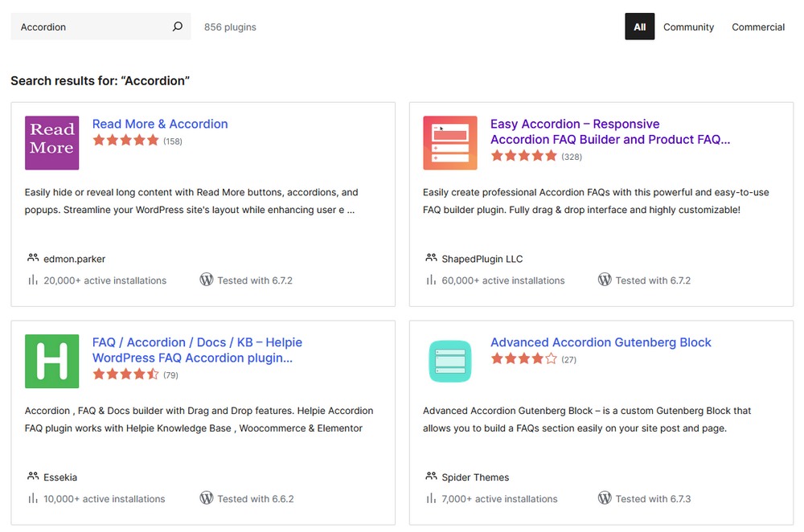804x532 pixels.
Task: Click the Search results for Accordion heading
Action: (100, 81)
